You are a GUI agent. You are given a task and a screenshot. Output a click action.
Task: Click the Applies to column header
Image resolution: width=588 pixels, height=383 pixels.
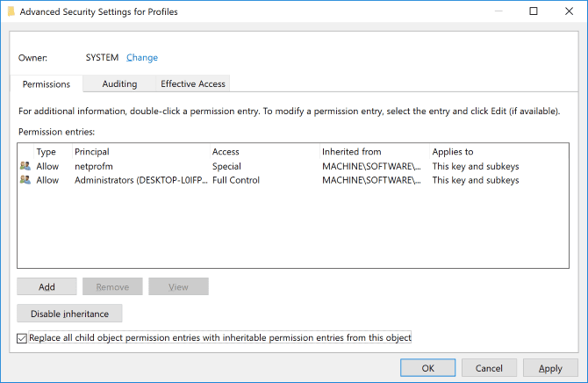[498, 152]
